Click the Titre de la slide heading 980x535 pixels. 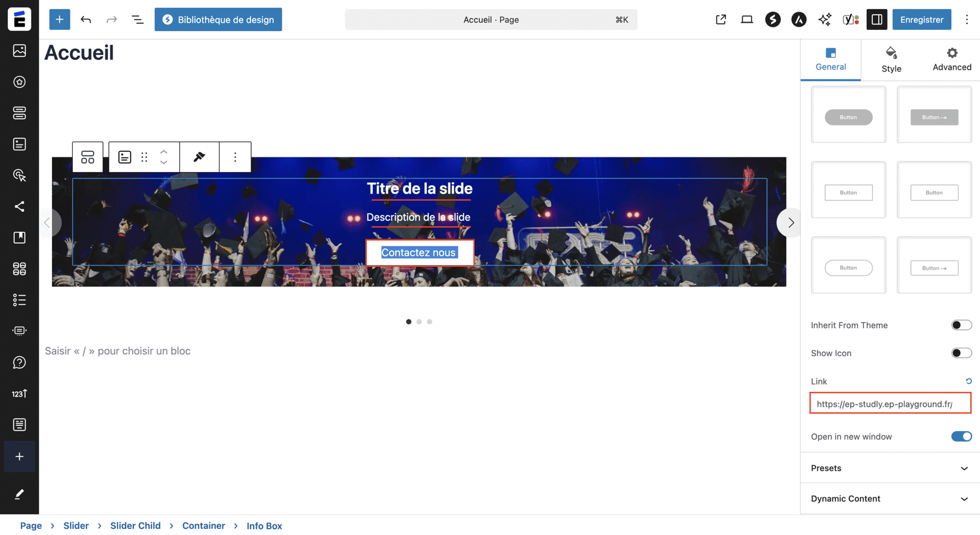pyautogui.click(x=420, y=189)
